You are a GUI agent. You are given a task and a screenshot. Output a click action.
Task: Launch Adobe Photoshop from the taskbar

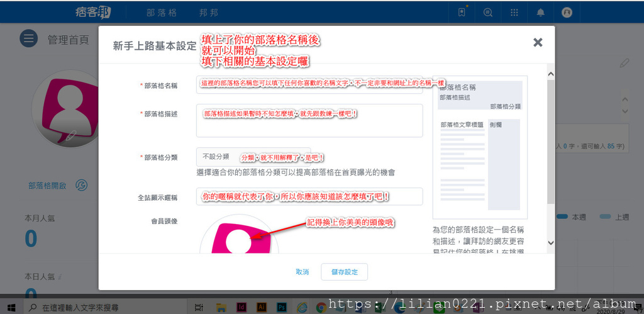pyautogui.click(x=282, y=307)
